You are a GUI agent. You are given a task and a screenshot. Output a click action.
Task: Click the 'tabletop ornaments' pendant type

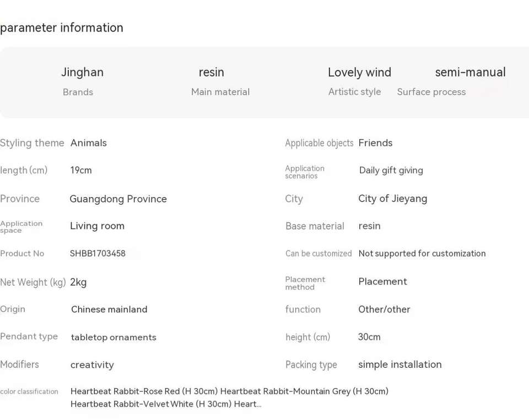coord(114,337)
